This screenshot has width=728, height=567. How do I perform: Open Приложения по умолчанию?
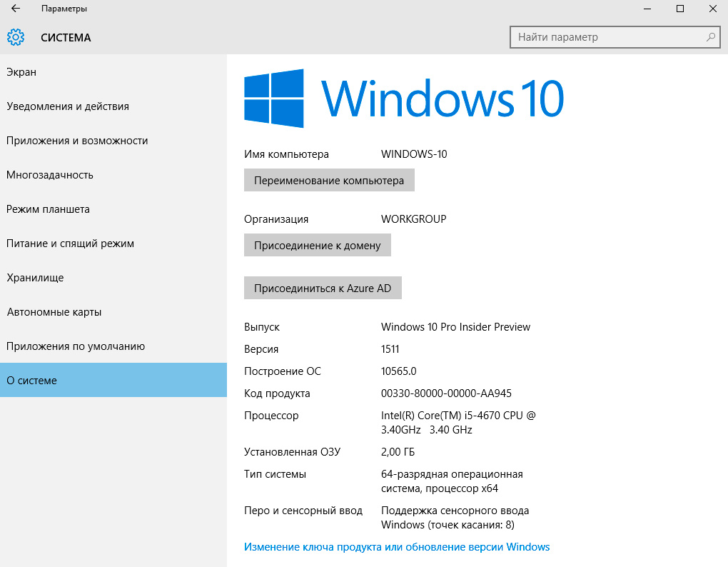pyautogui.click(x=113, y=346)
